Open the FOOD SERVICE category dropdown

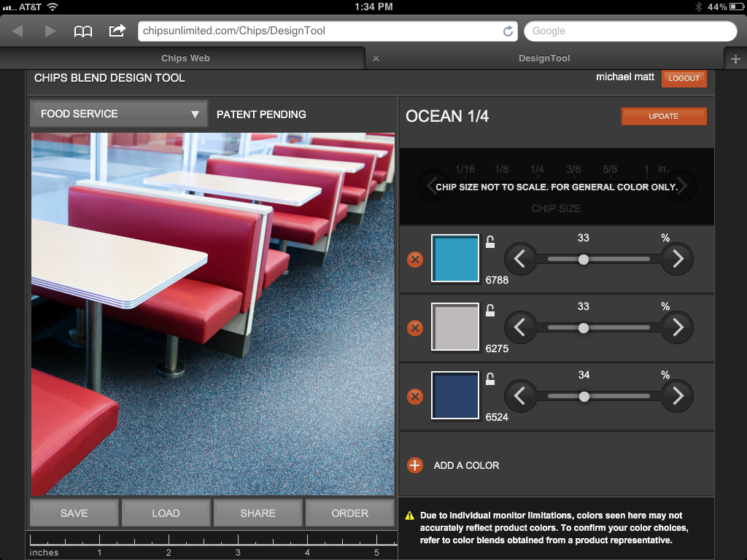point(118,114)
